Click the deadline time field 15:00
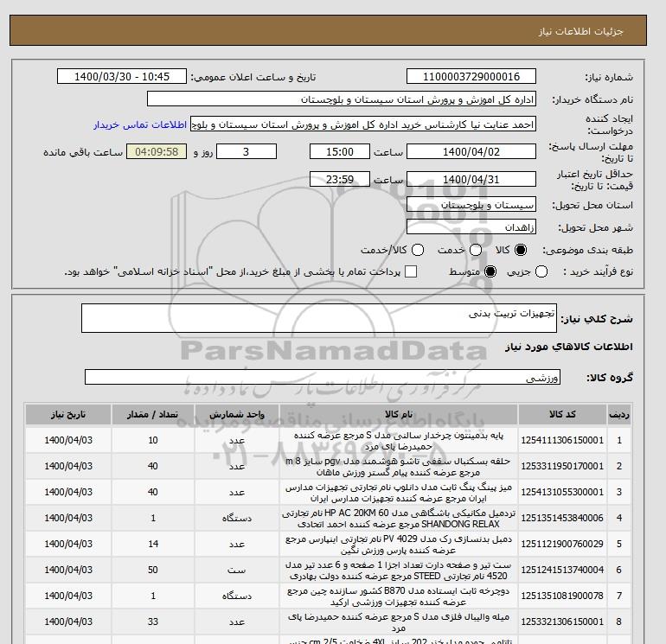The width and height of the screenshot is (666, 644). coord(340,151)
